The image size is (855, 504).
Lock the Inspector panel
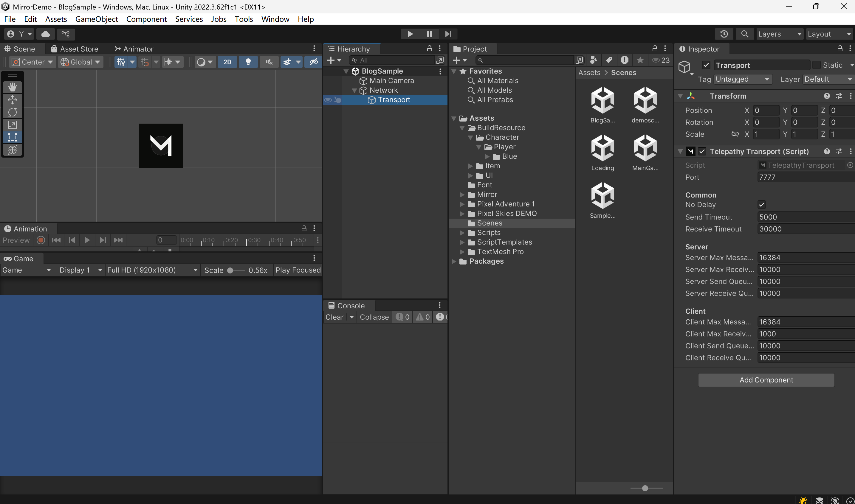(x=840, y=49)
